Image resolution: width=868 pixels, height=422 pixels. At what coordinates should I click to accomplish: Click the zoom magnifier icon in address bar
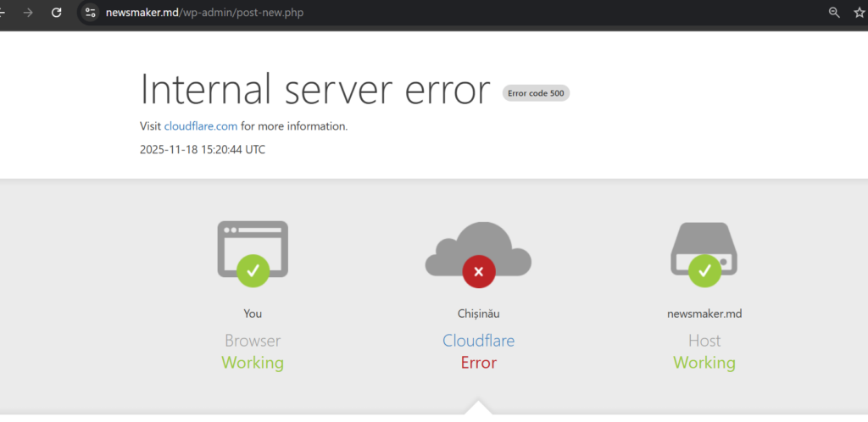click(834, 13)
